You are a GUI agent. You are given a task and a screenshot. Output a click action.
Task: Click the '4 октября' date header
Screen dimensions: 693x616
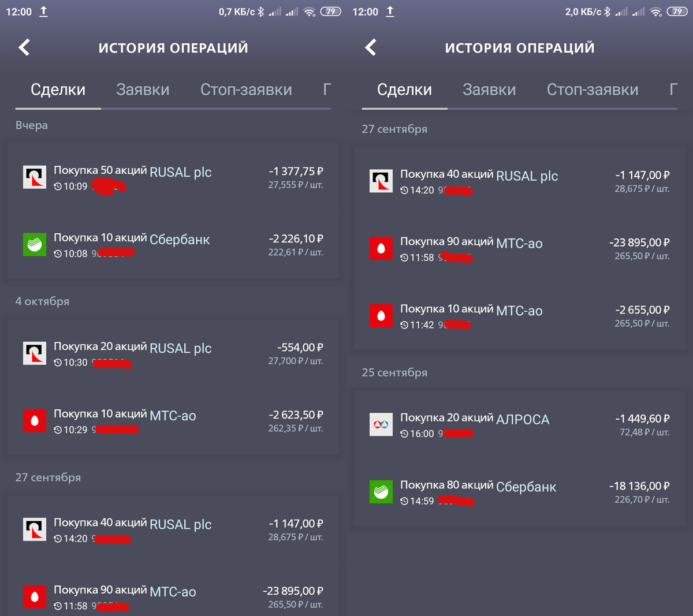(x=42, y=301)
